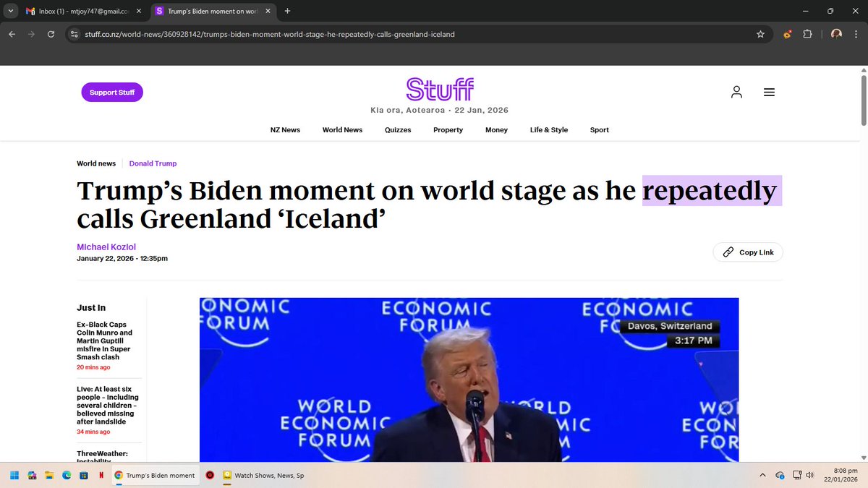
Task: Copy the article link with the Copy Link button
Action: pyautogui.click(x=748, y=252)
